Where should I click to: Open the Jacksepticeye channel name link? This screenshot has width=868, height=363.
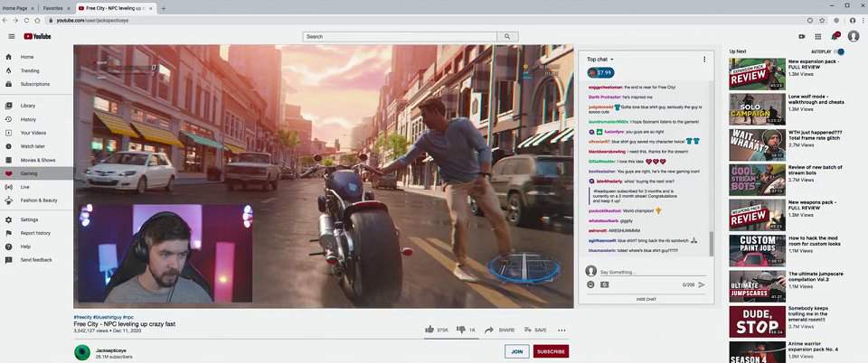coord(111,349)
